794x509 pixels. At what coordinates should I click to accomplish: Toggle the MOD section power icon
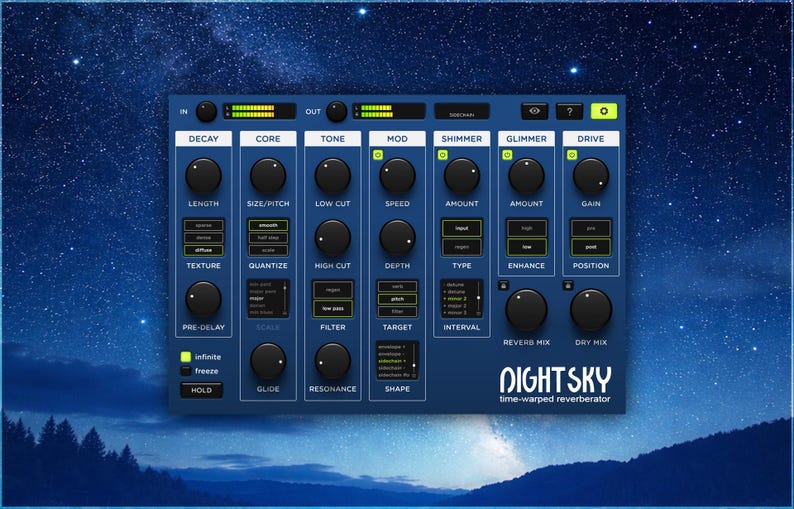pyautogui.click(x=378, y=154)
